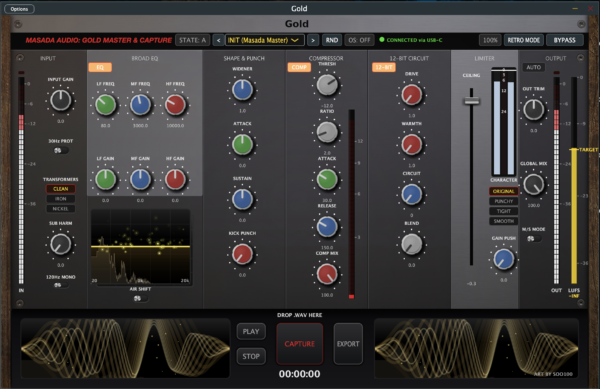Image resolution: width=600 pixels, height=389 pixels.
Task: Disable the 12-BIT circuit button
Action: point(384,67)
